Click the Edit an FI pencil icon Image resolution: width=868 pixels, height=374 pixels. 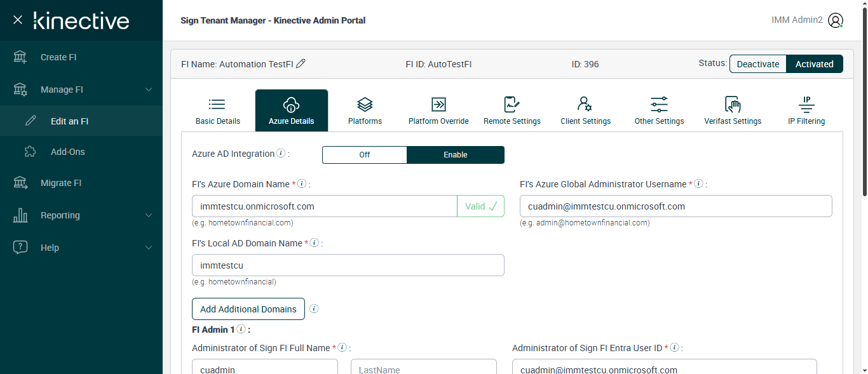[x=31, y=121]
